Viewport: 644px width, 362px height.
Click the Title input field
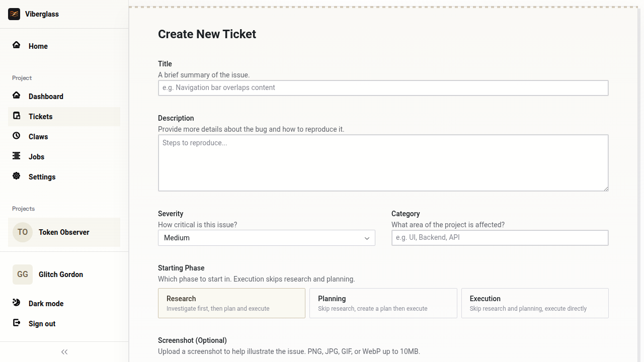[x=383, y=88]
